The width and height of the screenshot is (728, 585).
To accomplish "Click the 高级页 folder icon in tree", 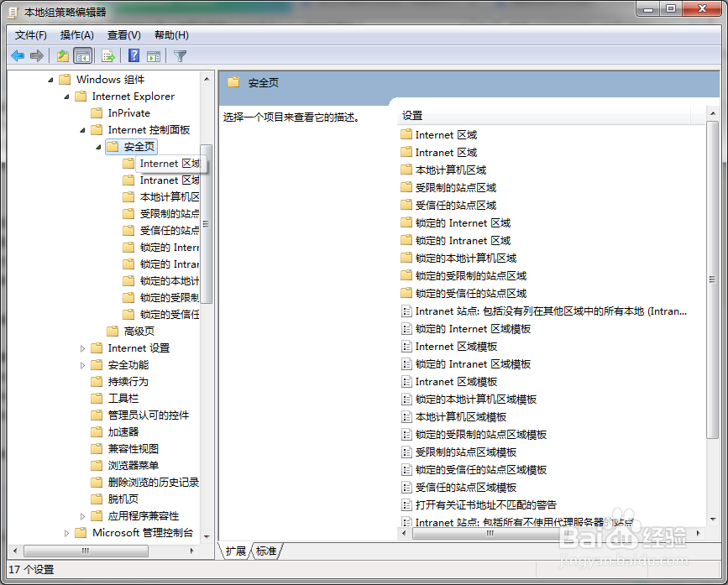I will 113,331.
